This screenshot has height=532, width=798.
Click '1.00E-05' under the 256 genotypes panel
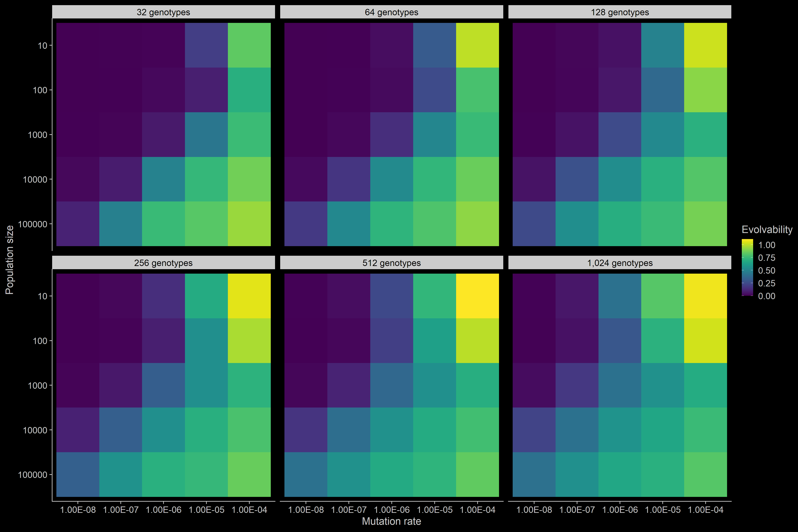coord(206,510)
